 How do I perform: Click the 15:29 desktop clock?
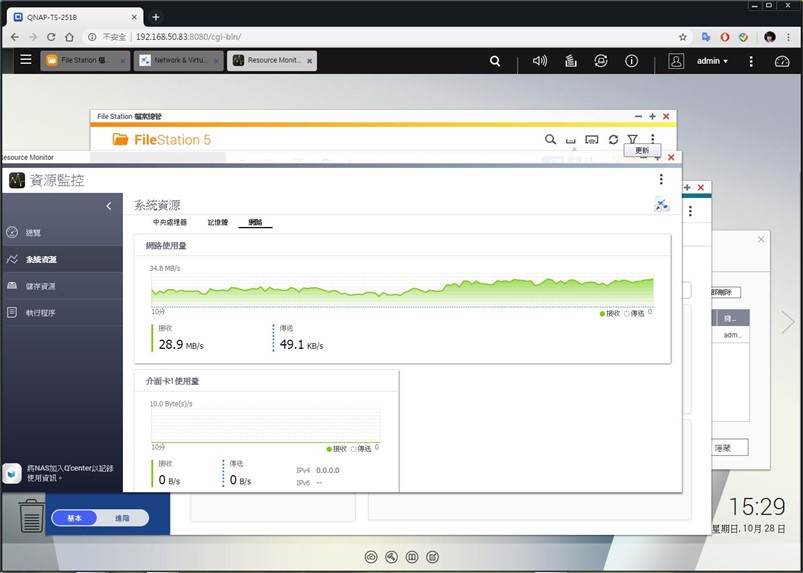pos(757,506)
